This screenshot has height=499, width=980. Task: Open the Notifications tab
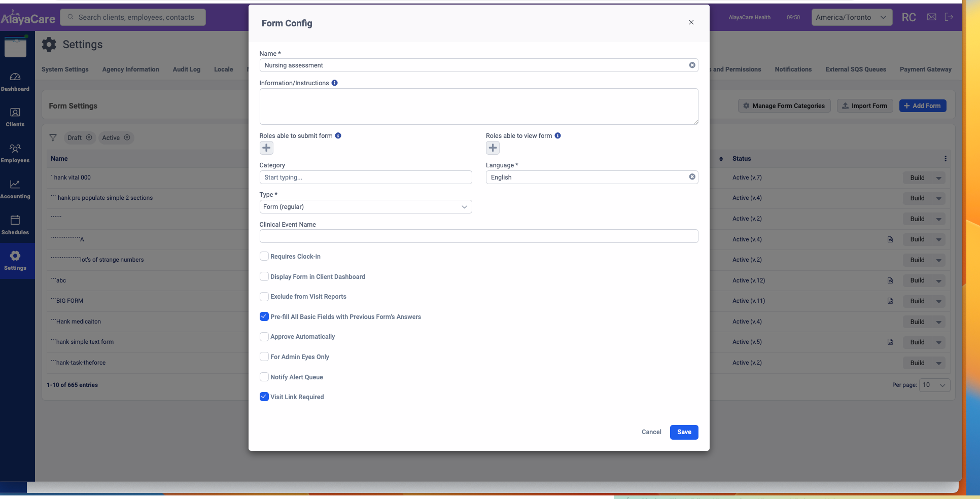[793, 69]
